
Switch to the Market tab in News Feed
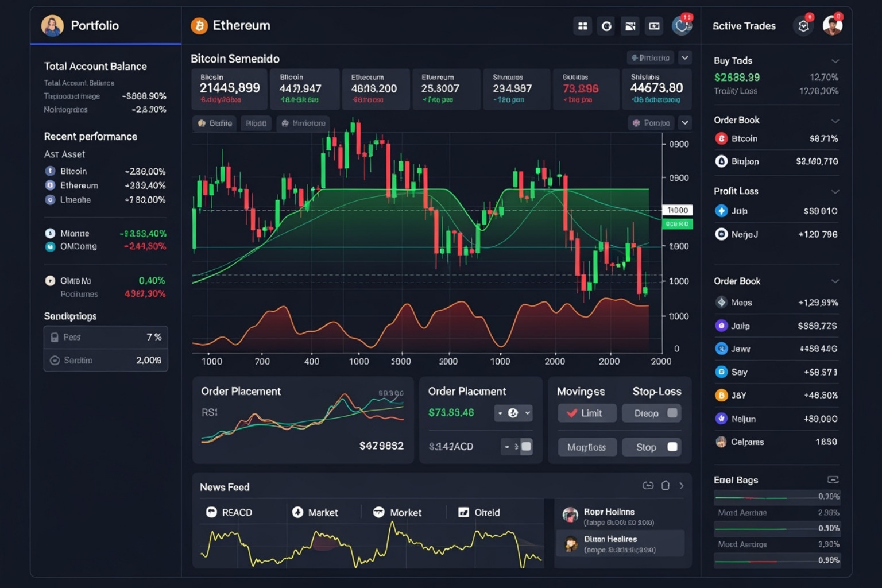323,512
